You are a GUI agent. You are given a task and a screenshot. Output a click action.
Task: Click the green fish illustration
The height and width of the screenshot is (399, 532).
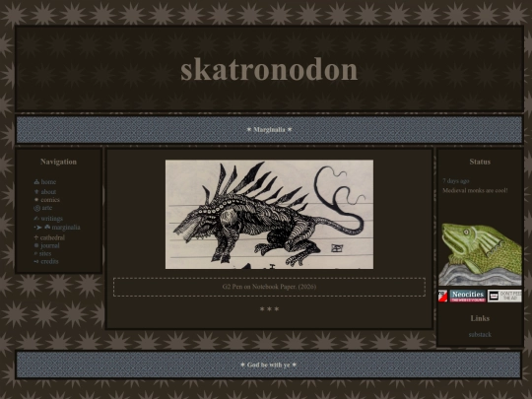pos(480,254)
